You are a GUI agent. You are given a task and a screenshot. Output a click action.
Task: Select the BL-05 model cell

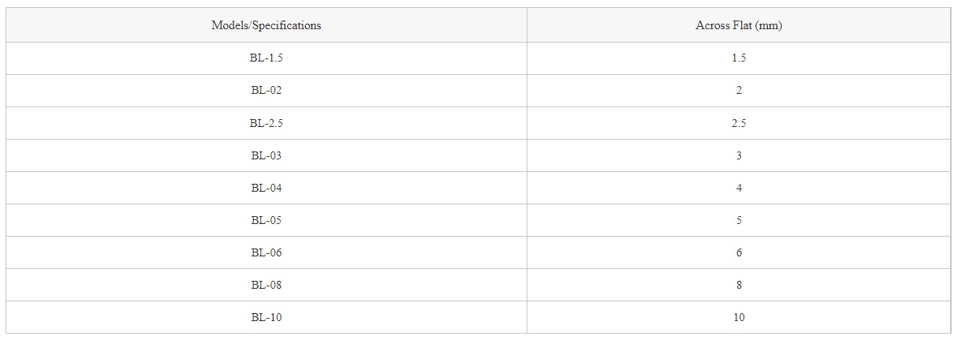266,220
